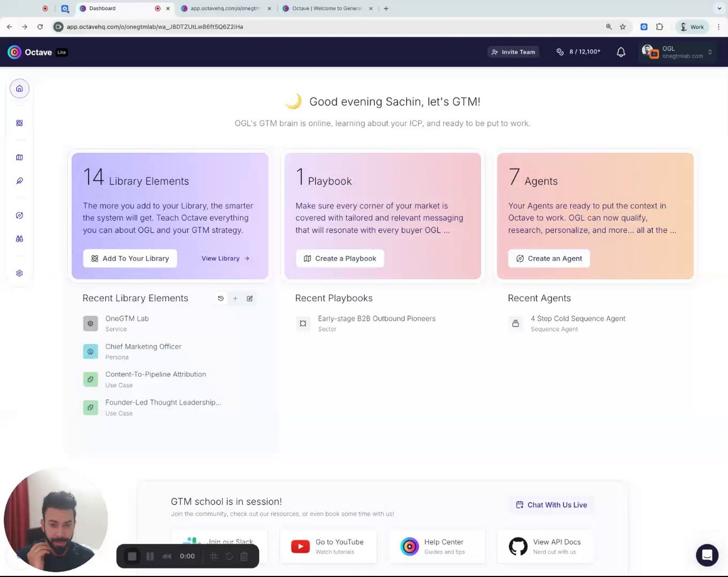View the credits counter 8 / 12,100

tap(578, 52)
